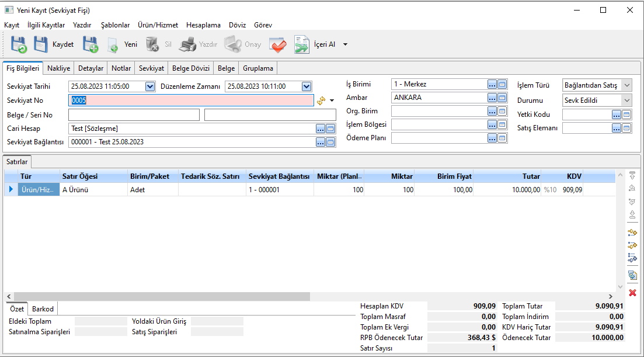
Task: Open the Cari Hesap ellipsis lookup button
Action: [321, 129]
